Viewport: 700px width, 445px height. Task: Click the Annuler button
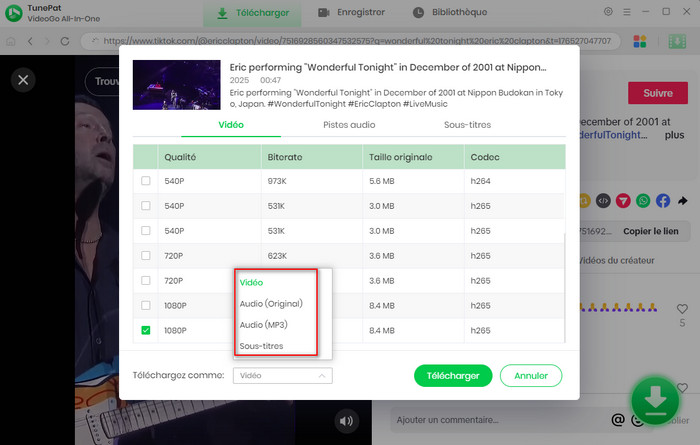531,376
